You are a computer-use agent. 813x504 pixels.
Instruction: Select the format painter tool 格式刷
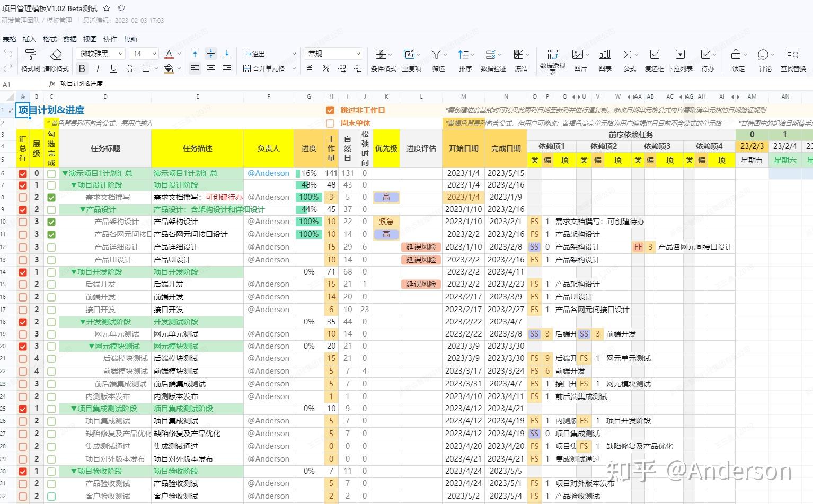tap(30, 58)
